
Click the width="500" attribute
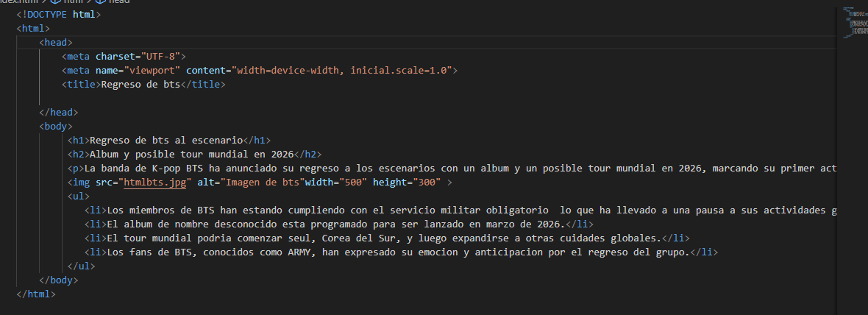(x=335, y=183)
